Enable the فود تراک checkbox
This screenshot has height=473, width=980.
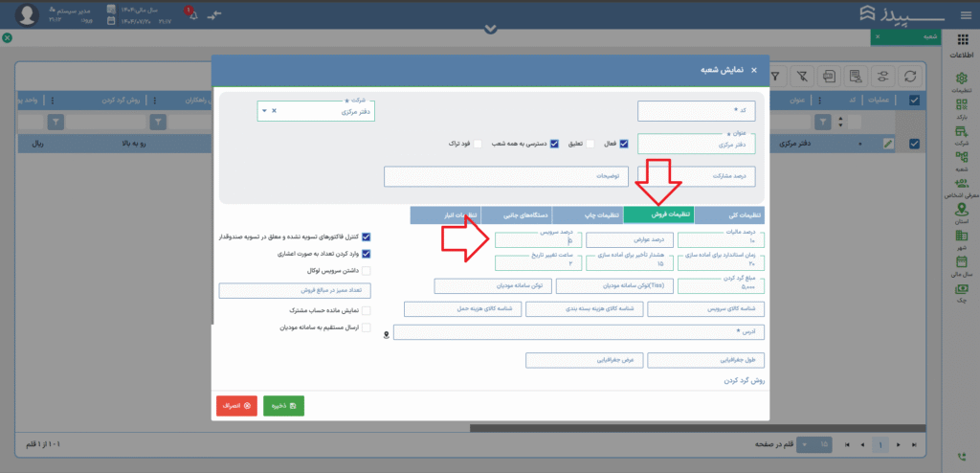[x=478, y=144]
